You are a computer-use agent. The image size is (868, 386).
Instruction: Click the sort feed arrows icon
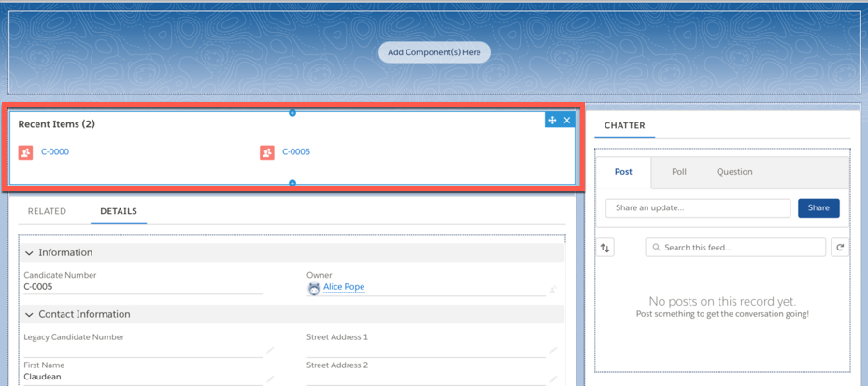[x=605, y=248]
